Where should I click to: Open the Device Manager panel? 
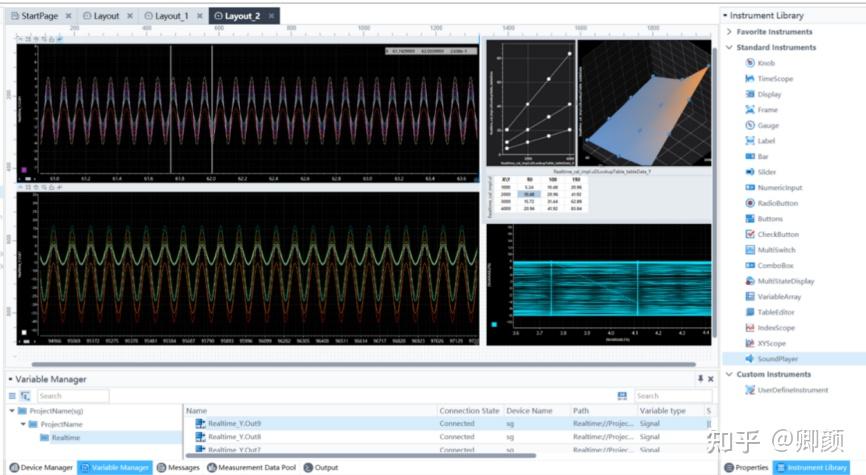coord(41,468)
